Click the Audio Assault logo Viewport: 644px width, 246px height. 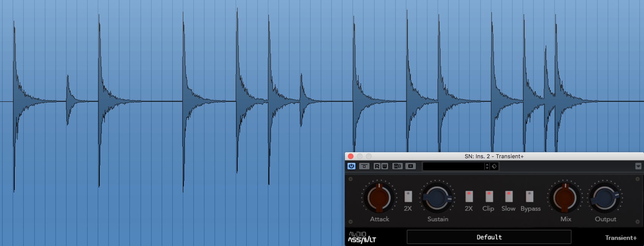[362, 237]
